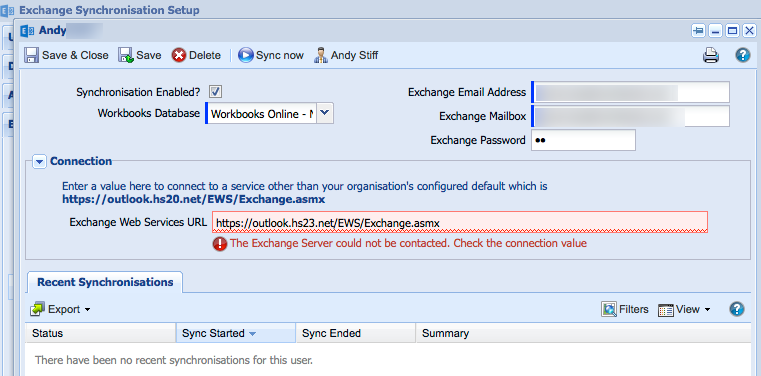Open help from toolbar question mark
The width and height of the screenshot is (761, 376).
(743, 55)
